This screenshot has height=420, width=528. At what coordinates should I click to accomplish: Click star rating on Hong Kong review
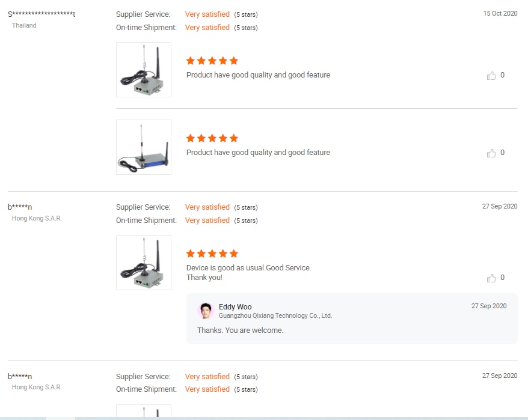[x=212, y=254]
